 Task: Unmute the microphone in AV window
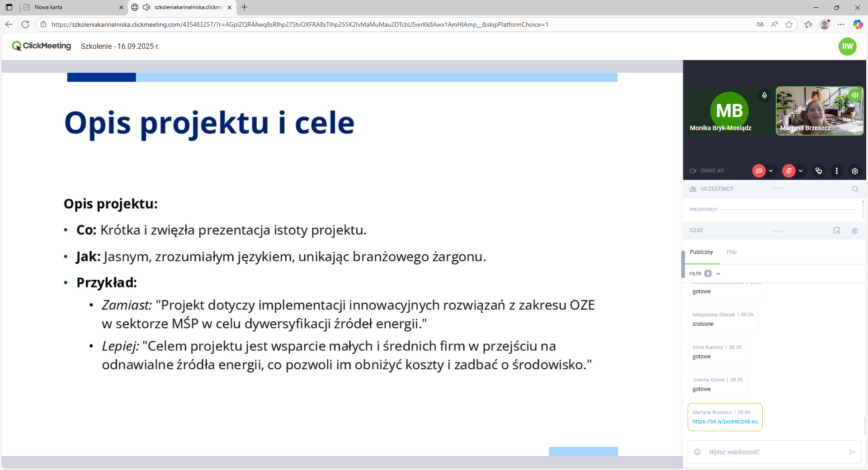click(789, 171)
